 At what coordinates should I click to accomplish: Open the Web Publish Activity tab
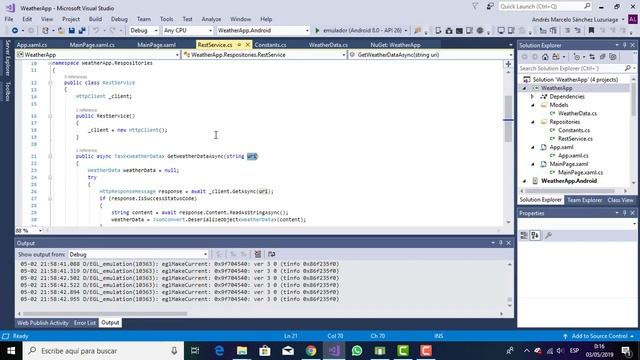tap(42, 323)
